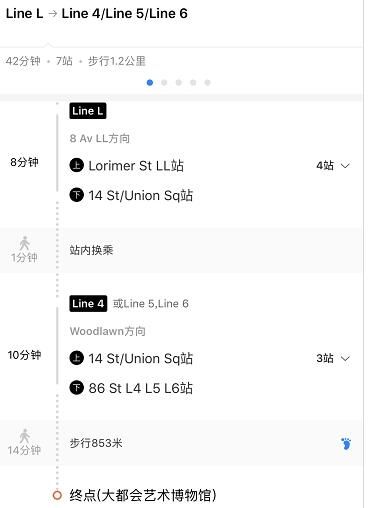Expand the 3站 stops chevron for Line 4
This screenshot has height=508, width=369.
click(x=345, y=359)
